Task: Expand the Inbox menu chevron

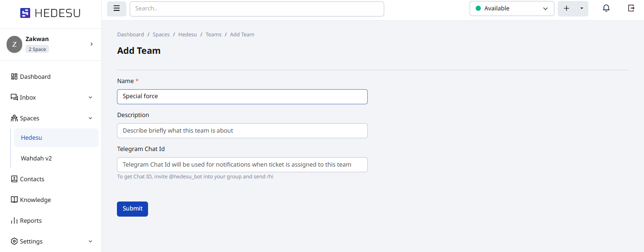Action: [x=91, y=98]
